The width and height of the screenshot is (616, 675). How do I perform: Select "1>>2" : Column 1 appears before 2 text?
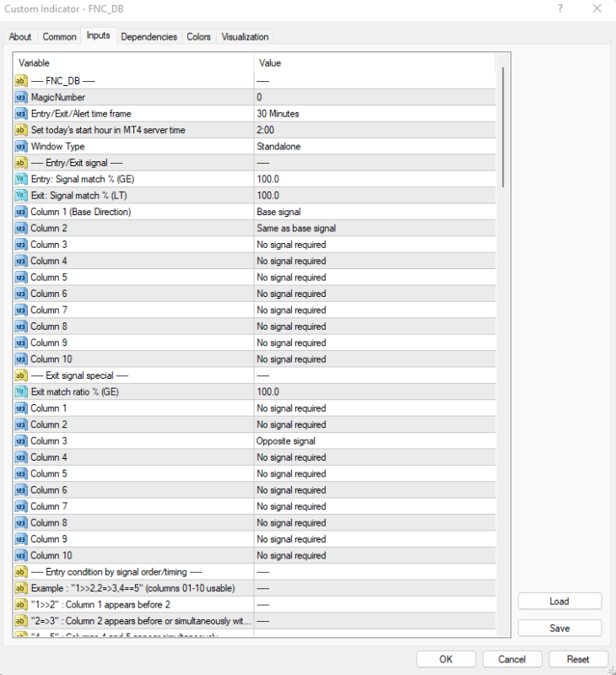[x=100, y=604]
